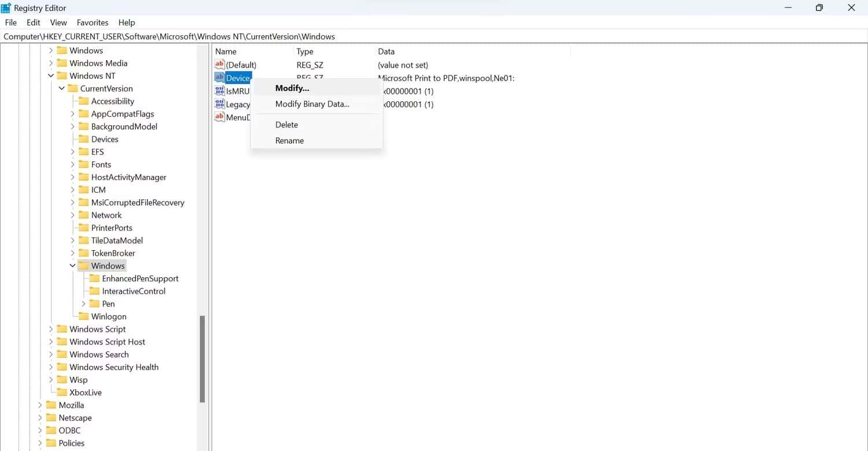Click Rename in the context menu
868x451 pixels.
click(289, 141)
